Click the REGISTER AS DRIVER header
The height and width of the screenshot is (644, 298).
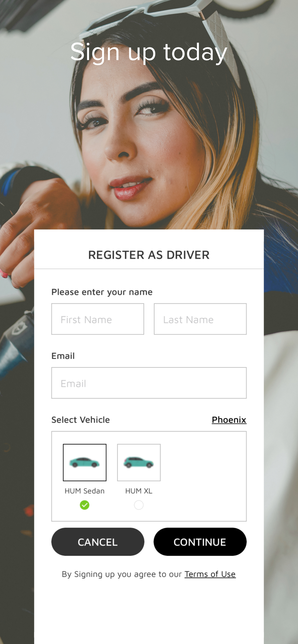tap(149, 255)
